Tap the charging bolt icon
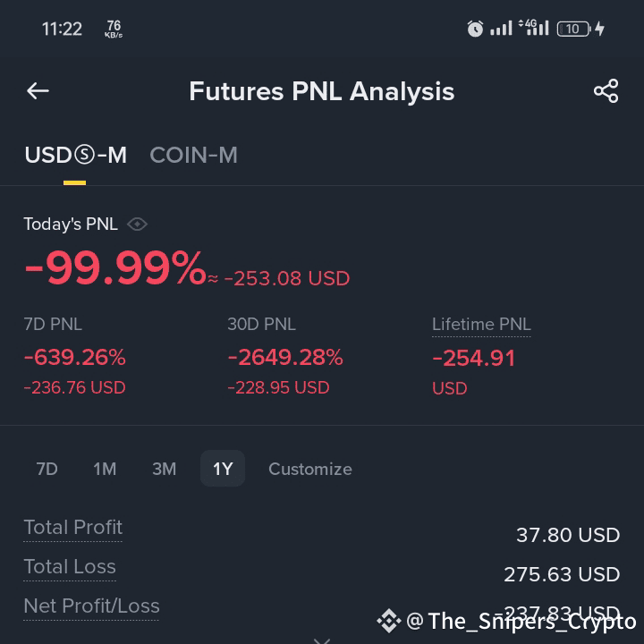Image resolution: width=644 pixels, height=644 pixels. (599, 29)
